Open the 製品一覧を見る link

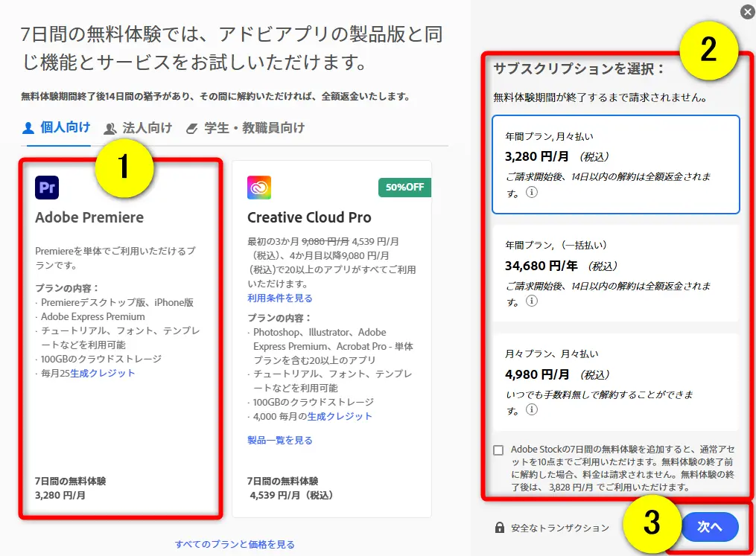tap(278, 440)
